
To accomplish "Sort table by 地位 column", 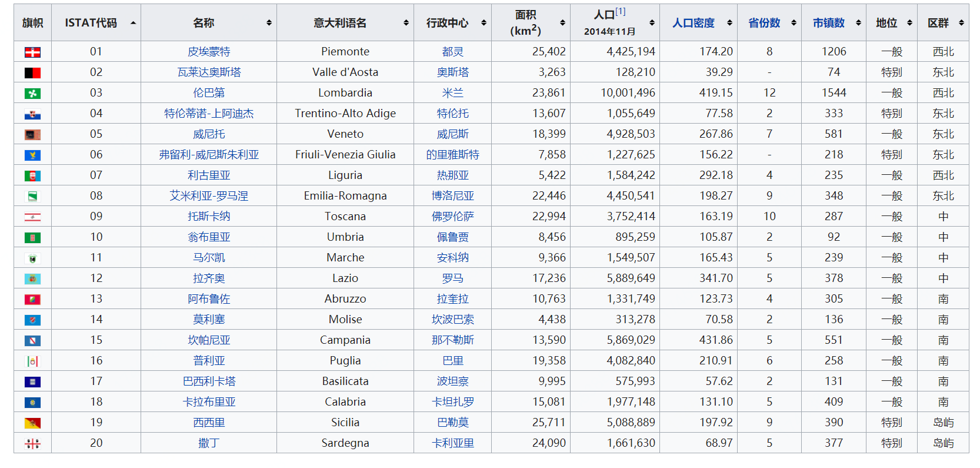I will click(x=891, y=23).
